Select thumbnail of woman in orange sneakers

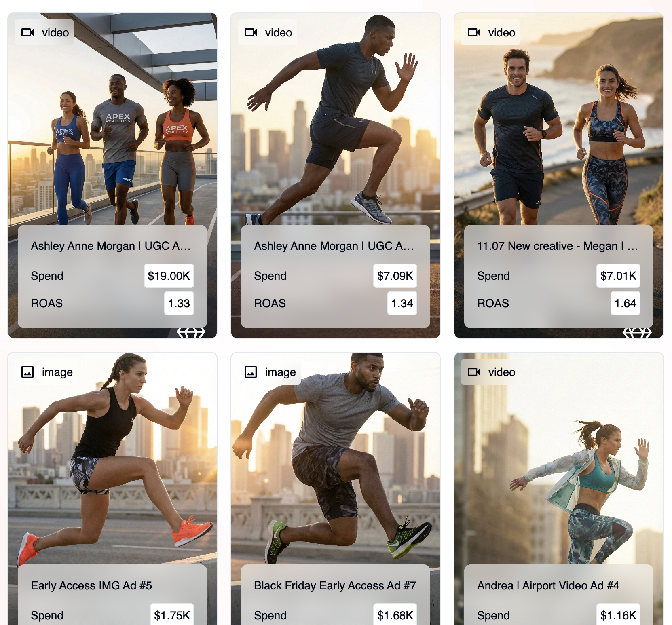112,458
